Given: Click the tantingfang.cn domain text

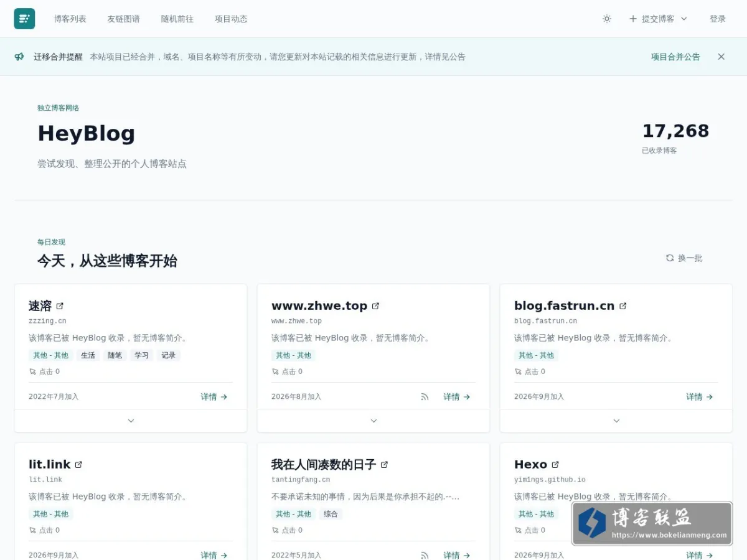Looking at the screenshot, I should (x=301, y=480).
